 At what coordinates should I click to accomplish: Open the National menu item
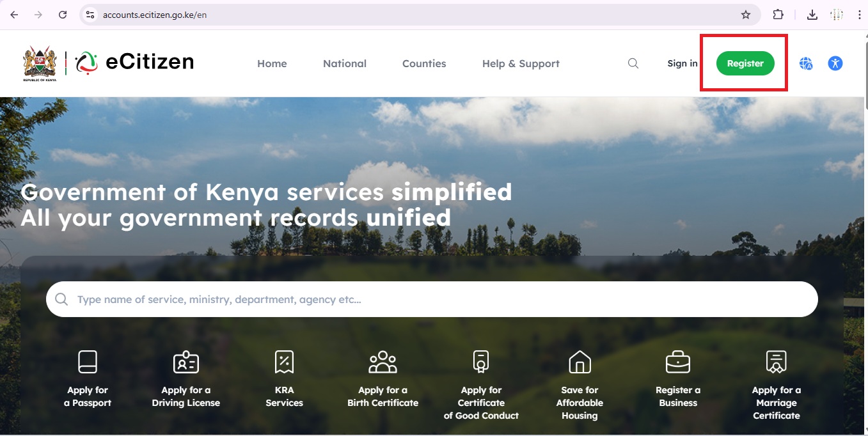click(x=345, y=63)
